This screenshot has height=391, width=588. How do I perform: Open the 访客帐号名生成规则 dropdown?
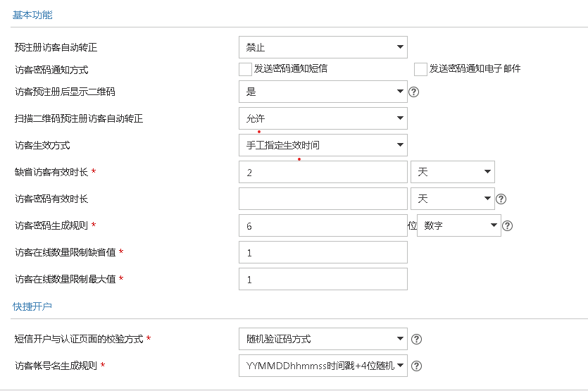323,366
